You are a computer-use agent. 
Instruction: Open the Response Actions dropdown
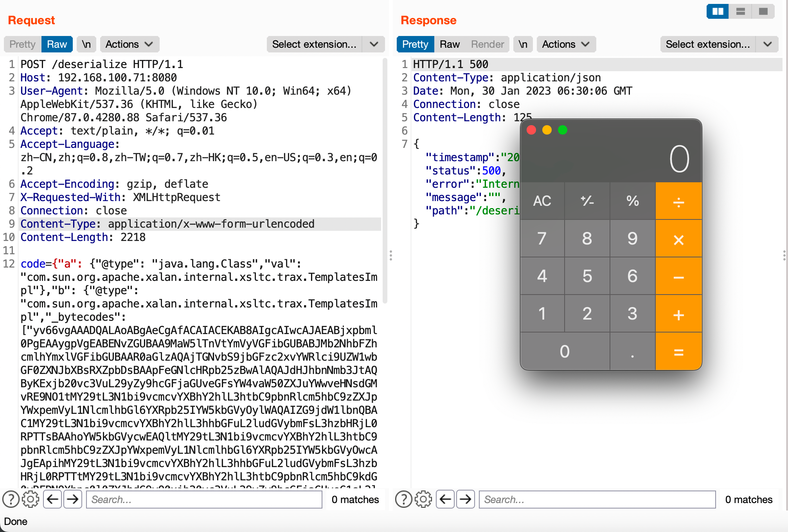click(x=566, y=44)
